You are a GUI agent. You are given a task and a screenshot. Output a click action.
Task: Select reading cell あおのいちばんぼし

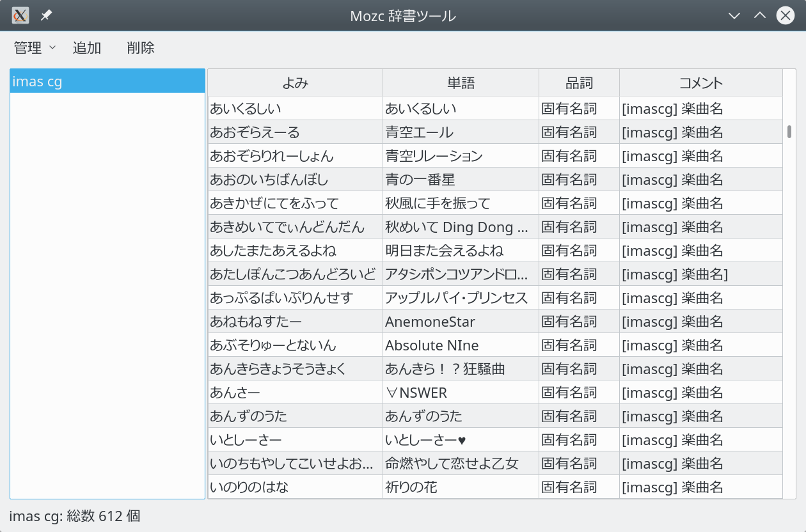coord(296,180)
